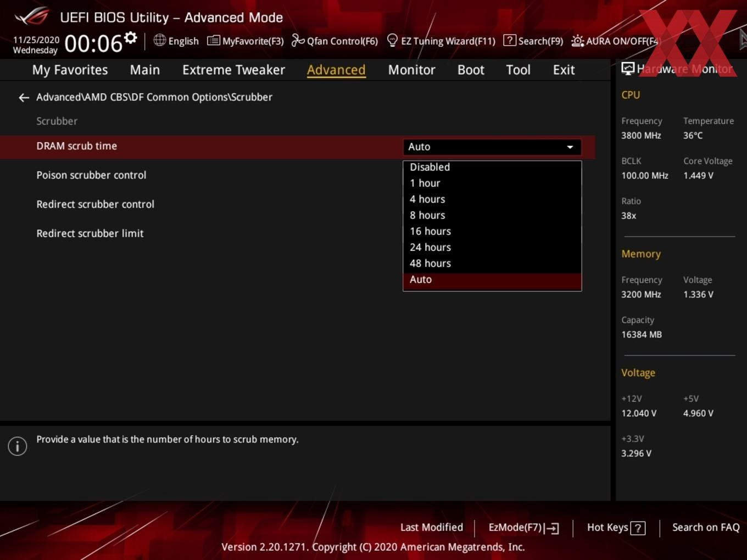This screenshot has width=747, height=560.
Task: Open clock settings gear icon
Action: click(x=131, y=38)
